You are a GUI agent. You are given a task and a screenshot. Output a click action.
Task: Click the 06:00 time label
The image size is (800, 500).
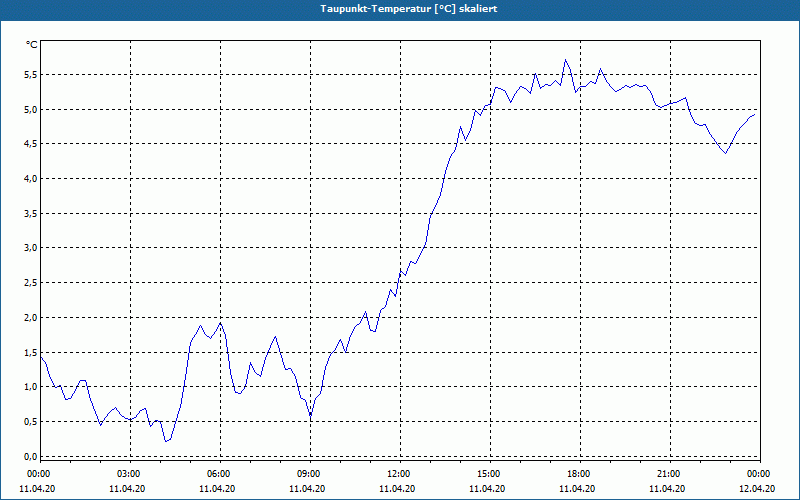220,474
